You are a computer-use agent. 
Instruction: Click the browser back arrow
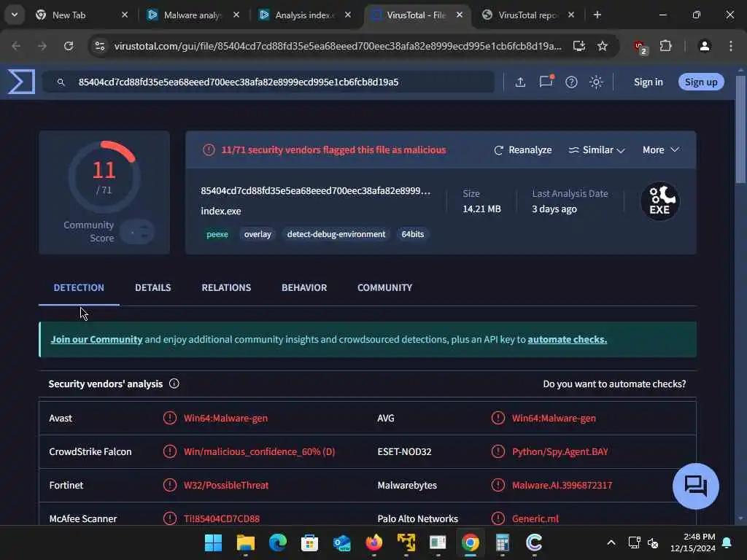pyautogui.click(x=16, y=46)
